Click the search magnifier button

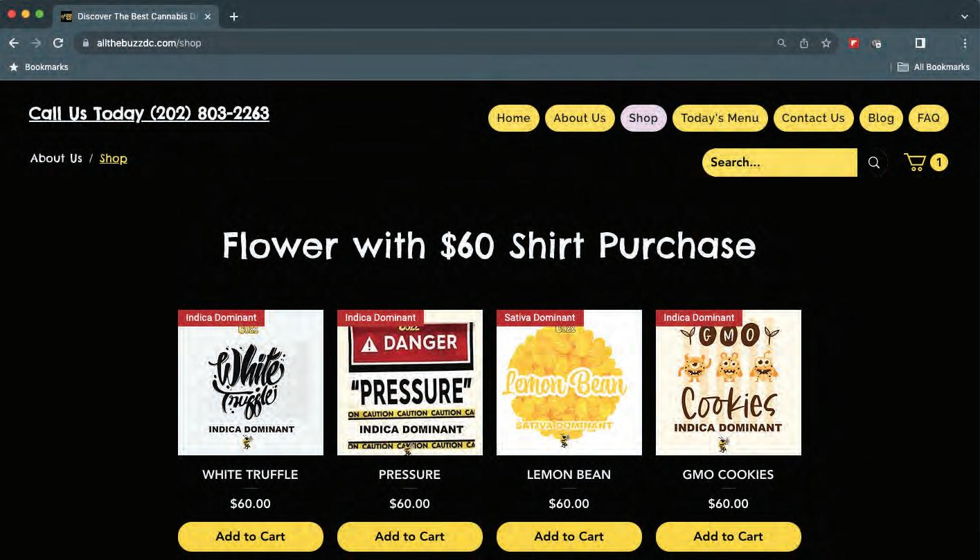[874, 163]
